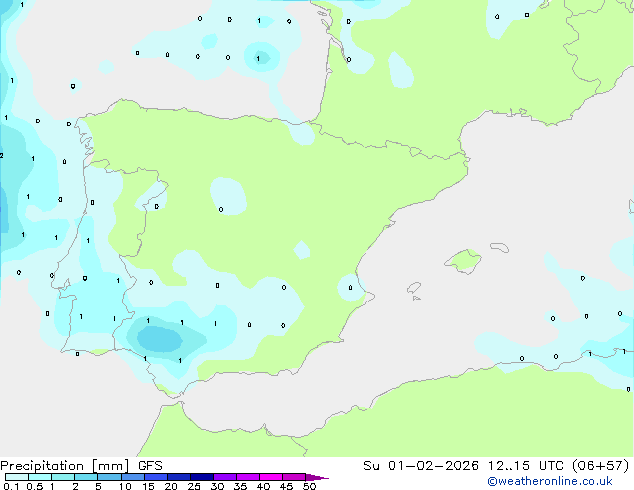
Task: Select the 'GFS' model label
Action: (x=150, y=466)
